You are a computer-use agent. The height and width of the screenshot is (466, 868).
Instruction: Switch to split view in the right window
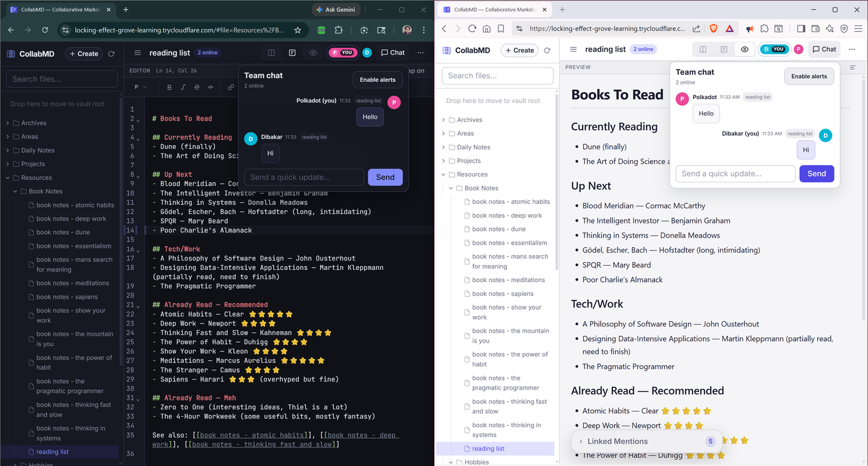click(703, 49)
